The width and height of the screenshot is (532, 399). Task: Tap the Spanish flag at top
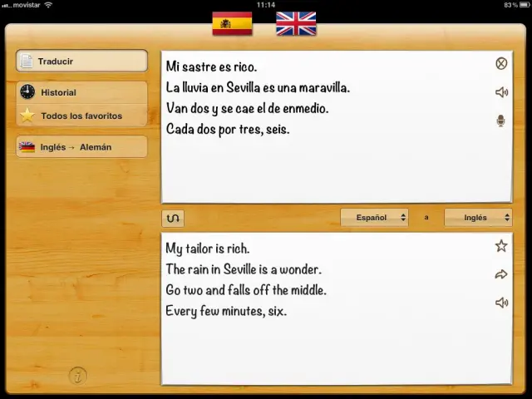tap(232, 23)
